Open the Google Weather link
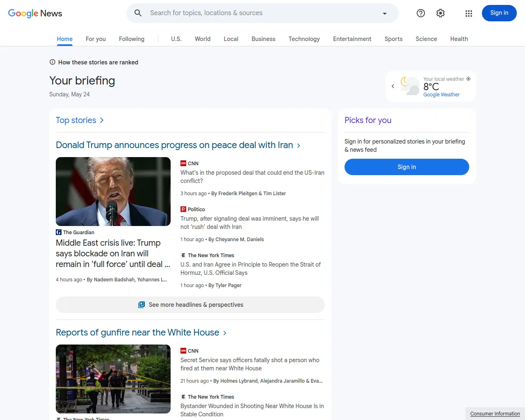The height and width of the screenshot is (420, 525). 441,95
